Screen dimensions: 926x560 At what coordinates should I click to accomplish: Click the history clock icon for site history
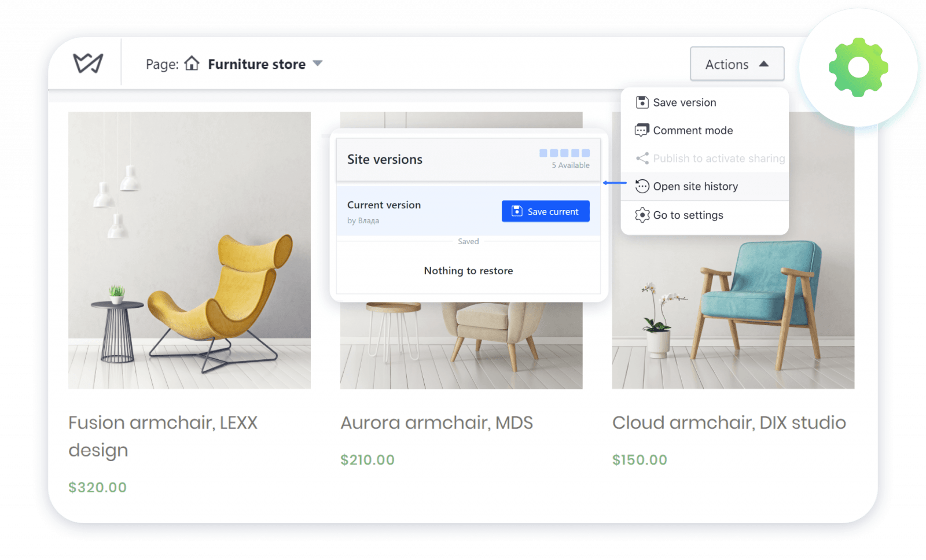pos(642,186)
